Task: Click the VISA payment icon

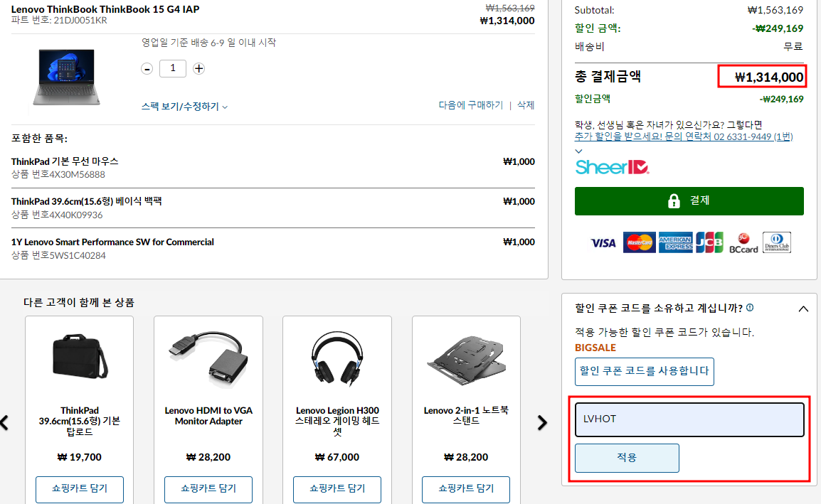Action: (603, 243)
